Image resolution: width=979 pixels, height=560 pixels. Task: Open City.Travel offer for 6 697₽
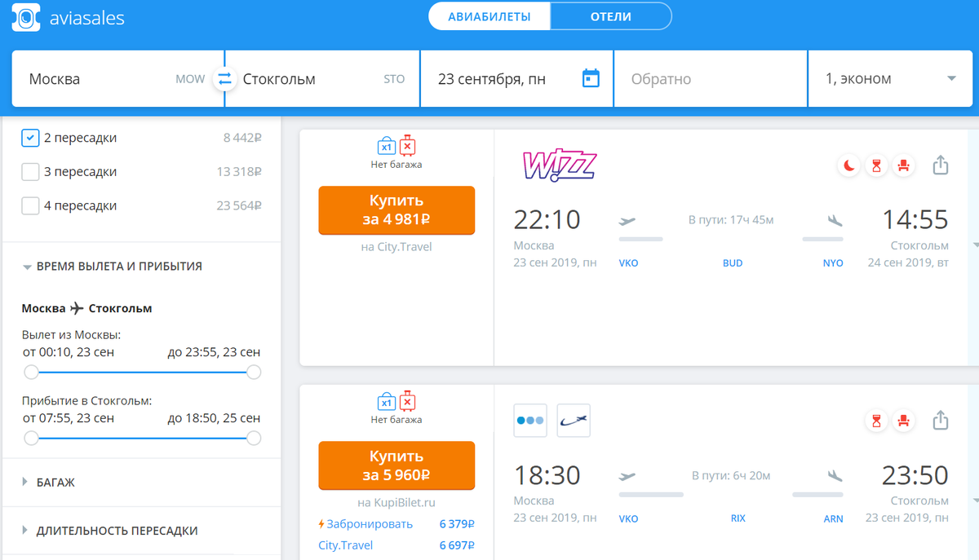point(396,545)
